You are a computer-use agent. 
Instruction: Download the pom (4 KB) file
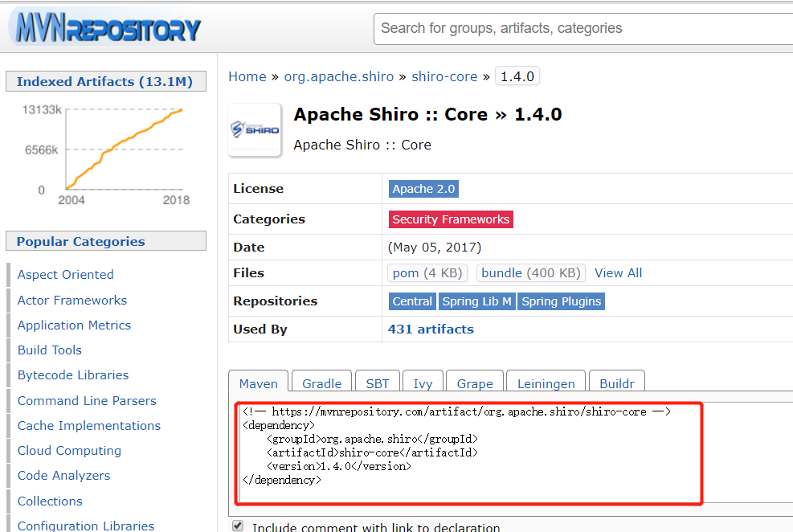pyautogui.click(x=427, y=273)
